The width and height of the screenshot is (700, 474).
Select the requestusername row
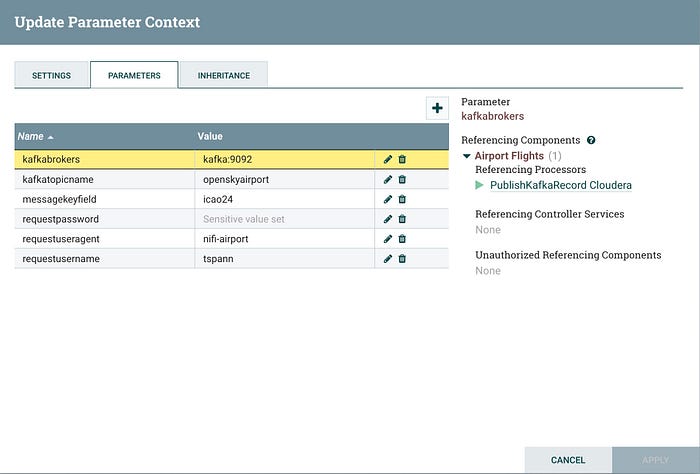click(x=231, y=259)
